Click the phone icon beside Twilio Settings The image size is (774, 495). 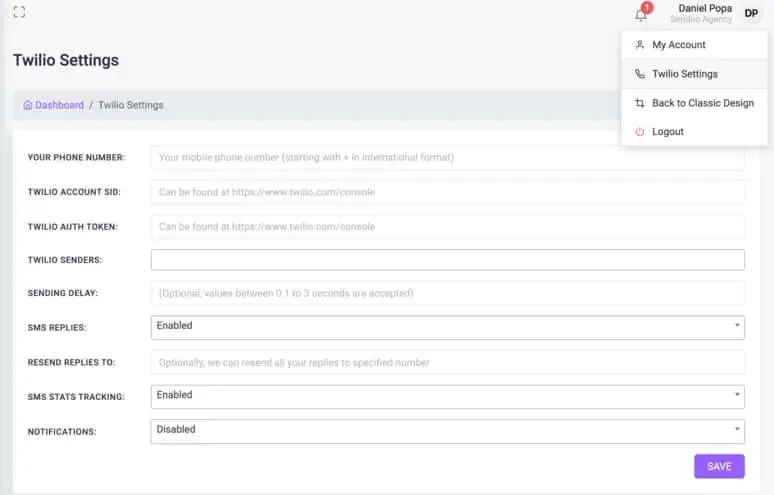[640, 74]
